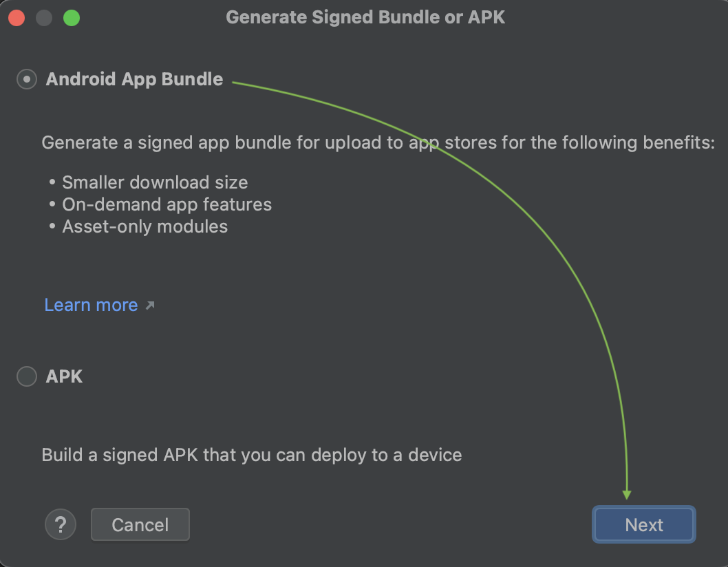Click the Smaller download size bullet
The width and height of the screenshot is (728, 567).
pos(154,182)
